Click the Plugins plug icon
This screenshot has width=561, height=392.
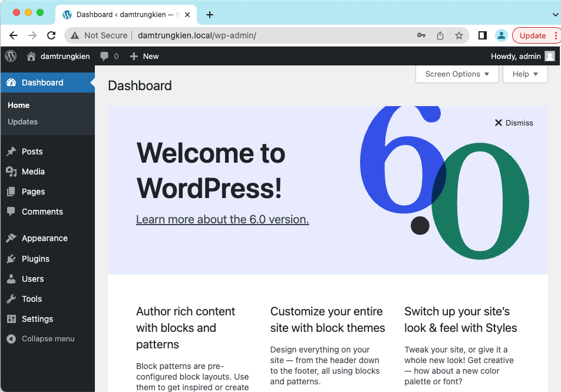tap(11, 258)
